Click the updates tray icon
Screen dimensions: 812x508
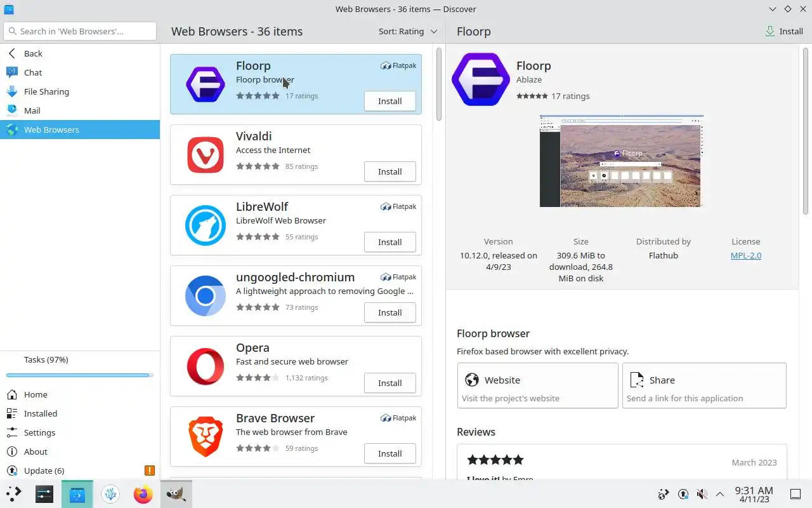point(683,494)
